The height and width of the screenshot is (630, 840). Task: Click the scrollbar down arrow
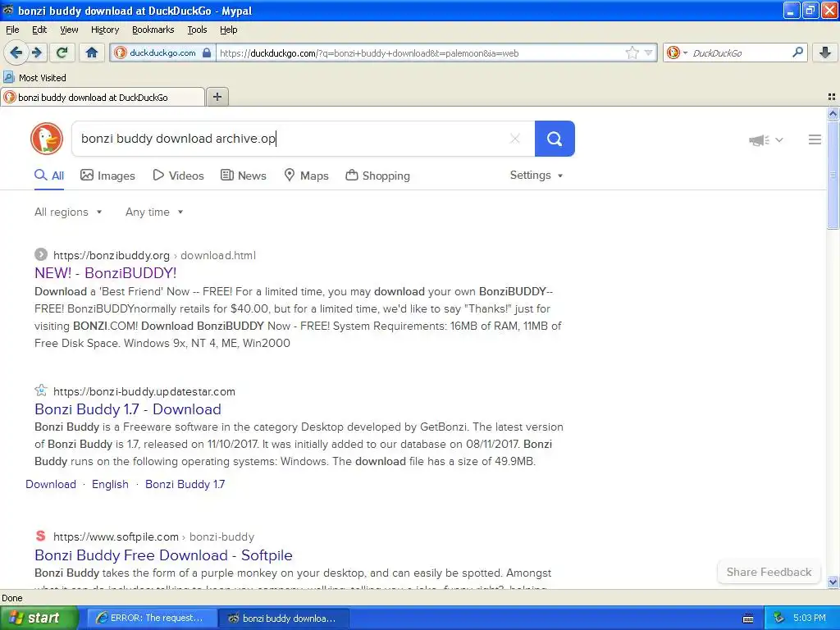[x=833, y=582]
